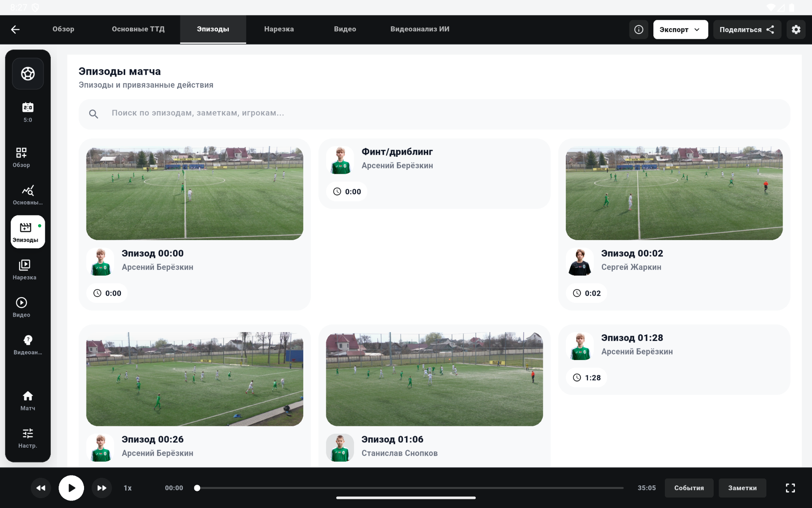Open Видеоанализ AI sidebar icon
Image resolution: width=812 pixels, height=508 pixels.
[x=28, y=344]
